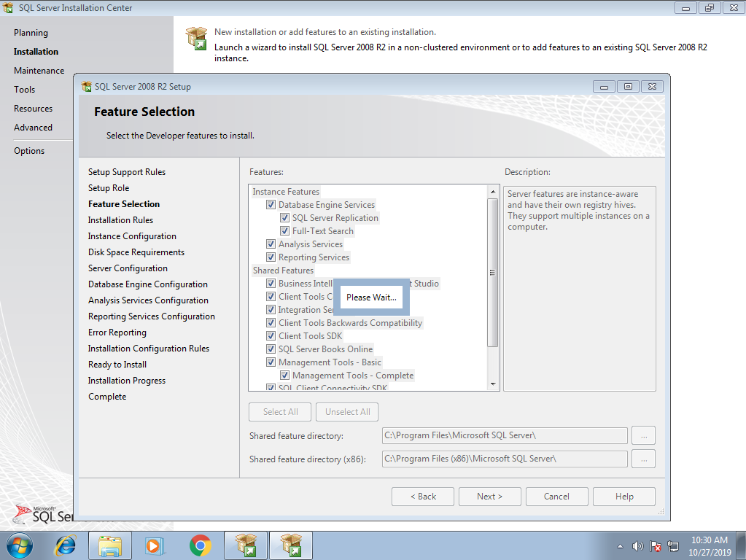The height and width of the screenshot is (560, 746).
Task: Switch to the first SQL Setup taskbar window
Action: pos(246,545)
